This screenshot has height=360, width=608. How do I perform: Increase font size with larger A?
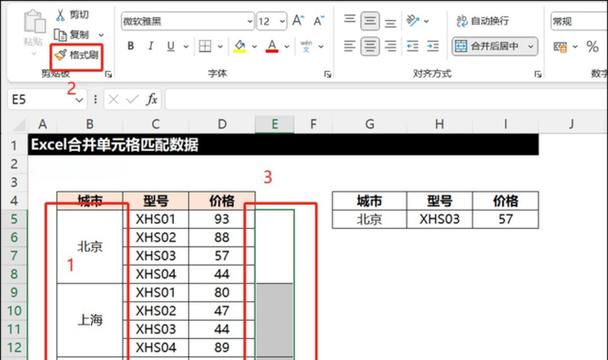298,21
